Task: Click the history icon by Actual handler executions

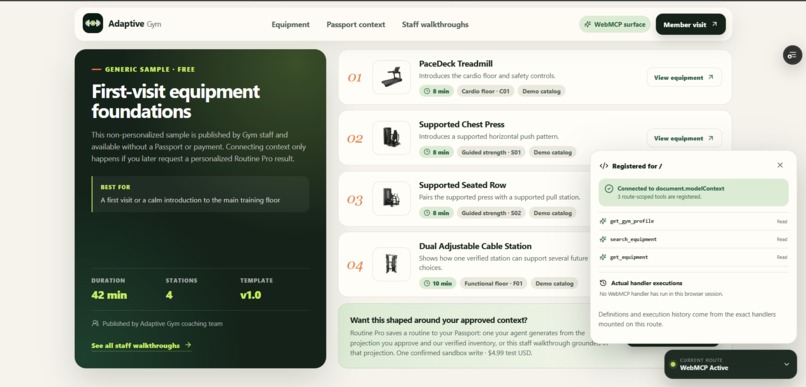Action: (x=603, y=283)
